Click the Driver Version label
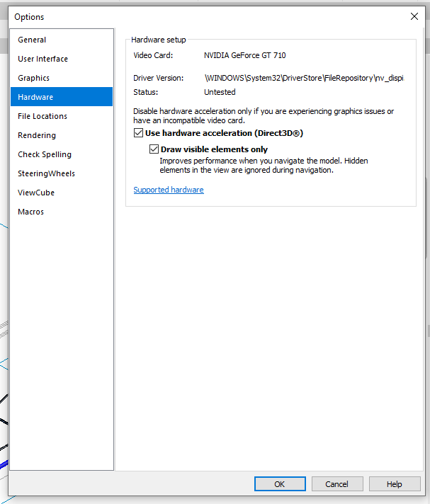This screenshot has width=430, height=504. [158, 78]
